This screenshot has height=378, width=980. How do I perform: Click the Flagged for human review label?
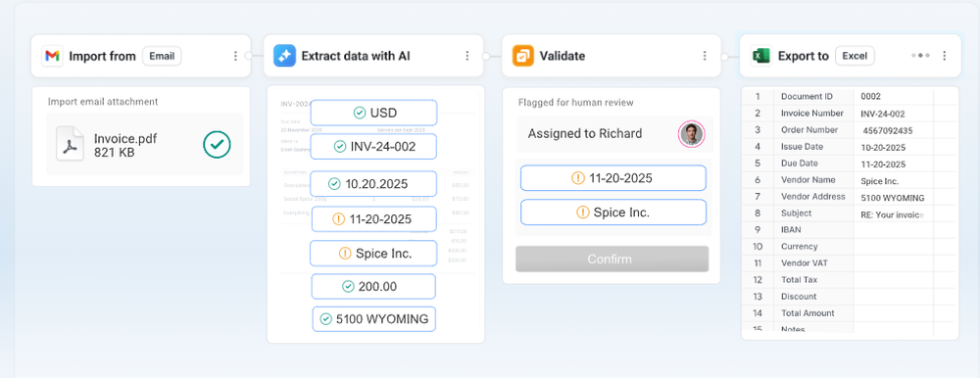[575, 103]
